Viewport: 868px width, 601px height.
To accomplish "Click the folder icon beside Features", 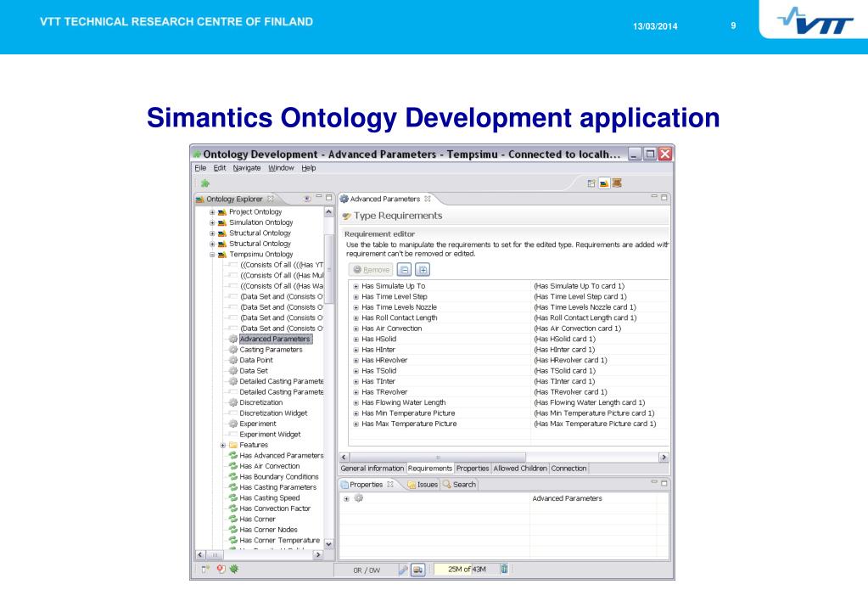I will click(x=233, y=445).
